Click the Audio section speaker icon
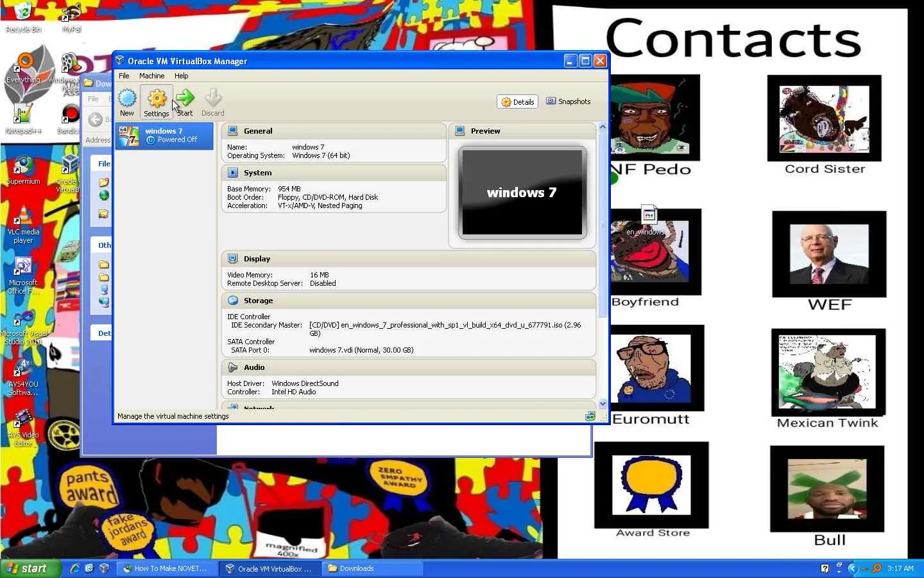The width and height of the screenshot is (924, 578). click(233, 367)
